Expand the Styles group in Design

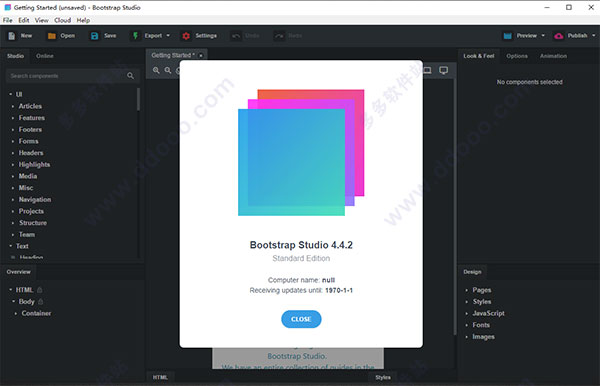466,302
